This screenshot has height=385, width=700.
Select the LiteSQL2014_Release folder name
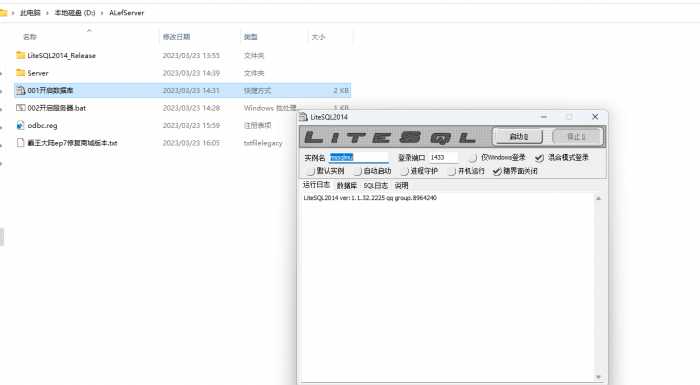pos(62,55)
